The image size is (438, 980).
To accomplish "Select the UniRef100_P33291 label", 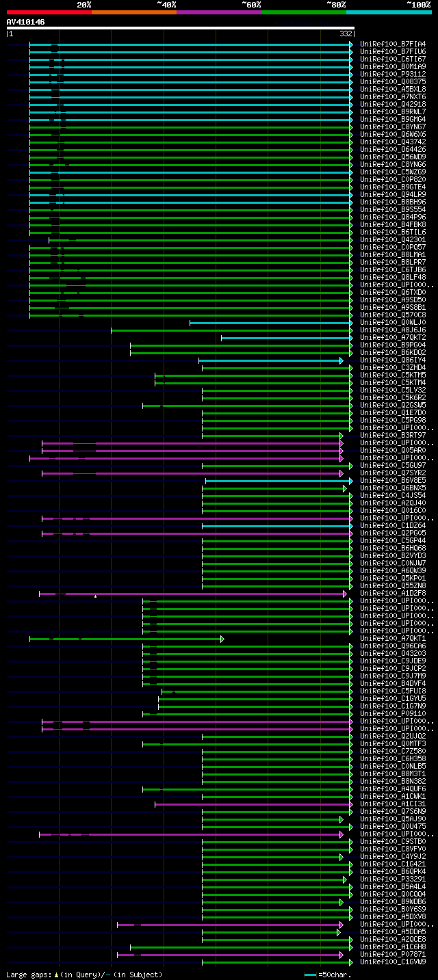I will [393, 879].
